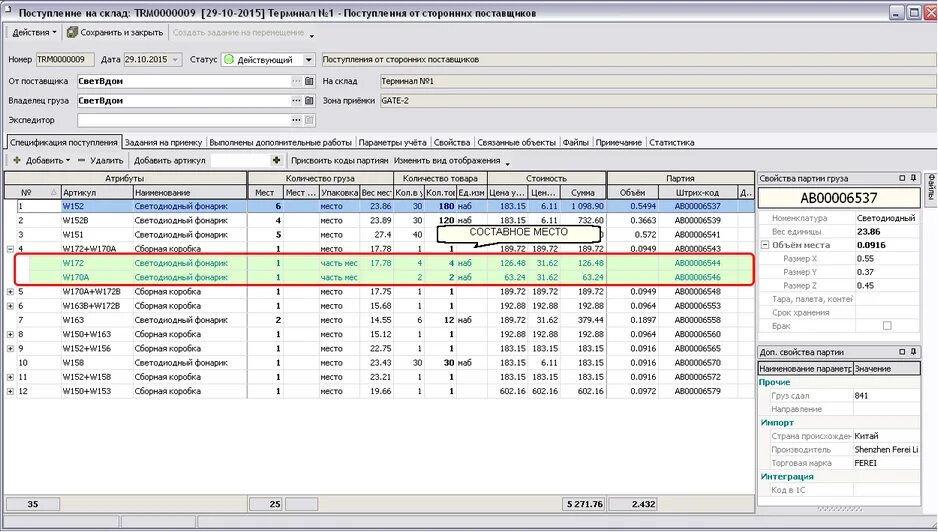Click the Размер X value 0.55

(887, 259)
